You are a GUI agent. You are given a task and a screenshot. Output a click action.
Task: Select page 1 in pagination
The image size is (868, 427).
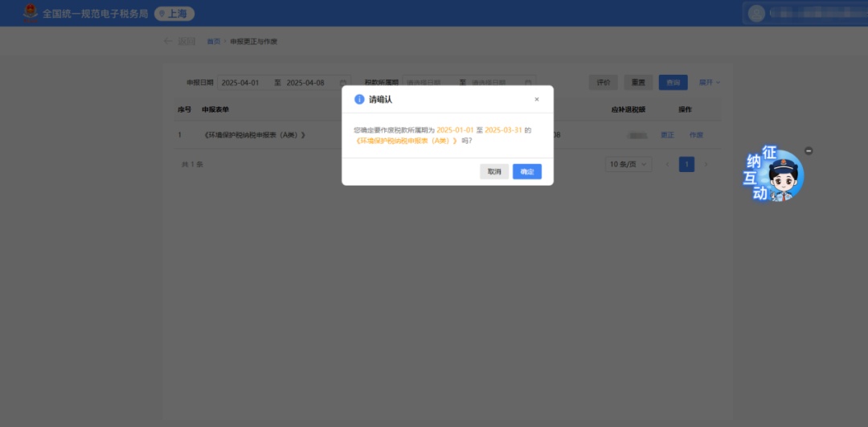pos(686,165)
